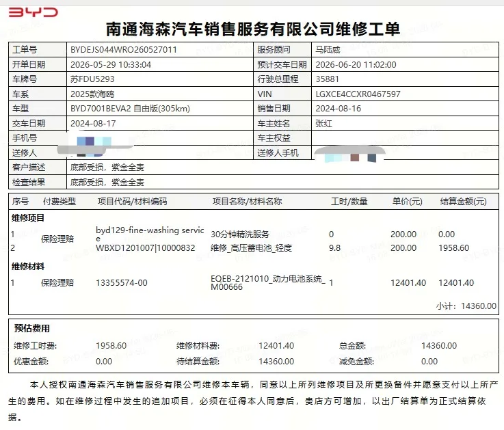The width and height of the screenshot is (504, 430).
Task: Click the 结算金额(元) column header
Action: (463, 202)
